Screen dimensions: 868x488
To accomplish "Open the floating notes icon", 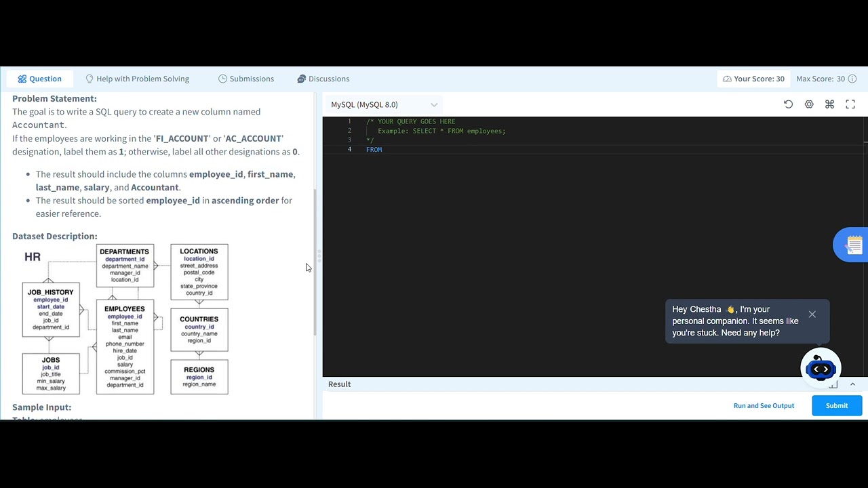I will coord(852,245).
